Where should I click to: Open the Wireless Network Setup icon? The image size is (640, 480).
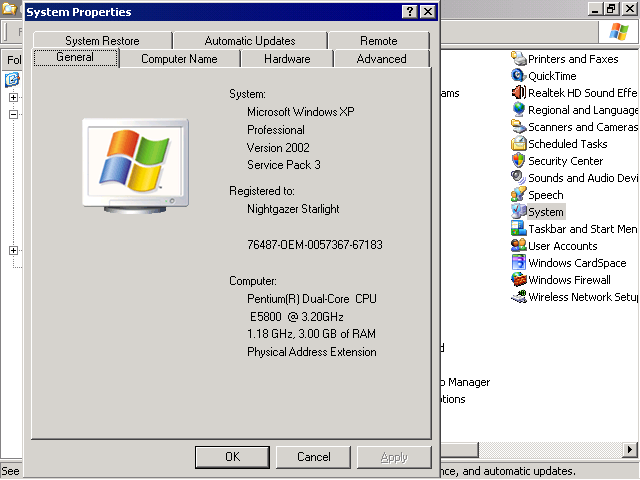point(519,297)
